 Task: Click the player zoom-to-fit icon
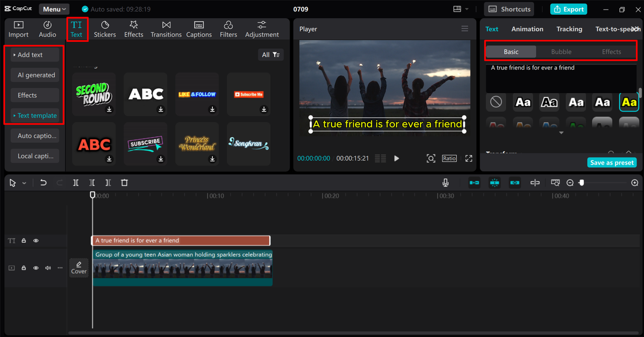click(431, 158)
